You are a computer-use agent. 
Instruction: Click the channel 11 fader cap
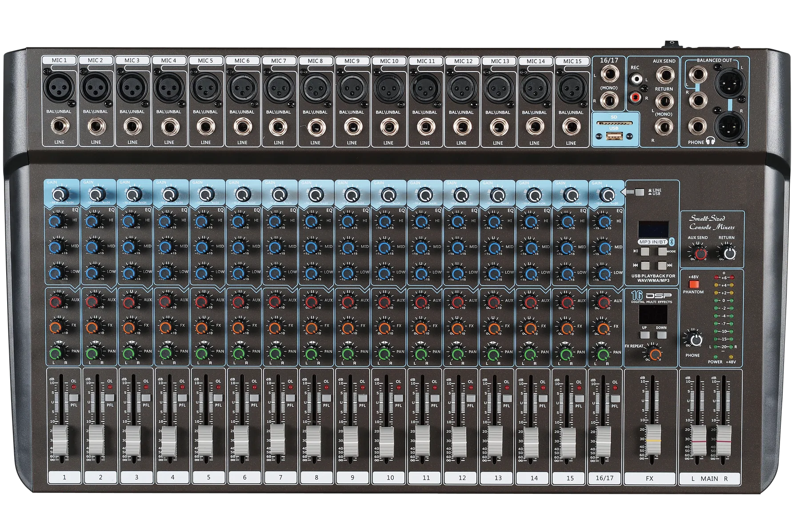(422, 441)
